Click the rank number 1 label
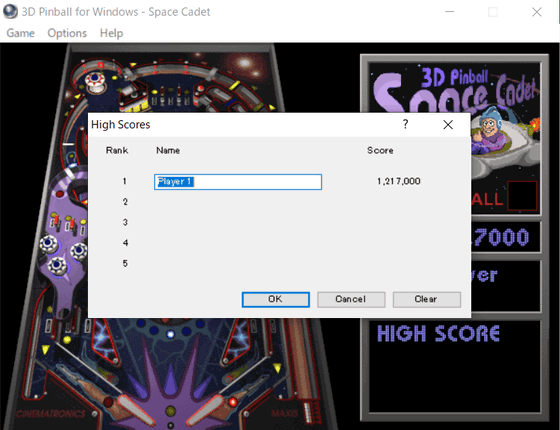This screenshot has height=430, width=560. point(125,181)
